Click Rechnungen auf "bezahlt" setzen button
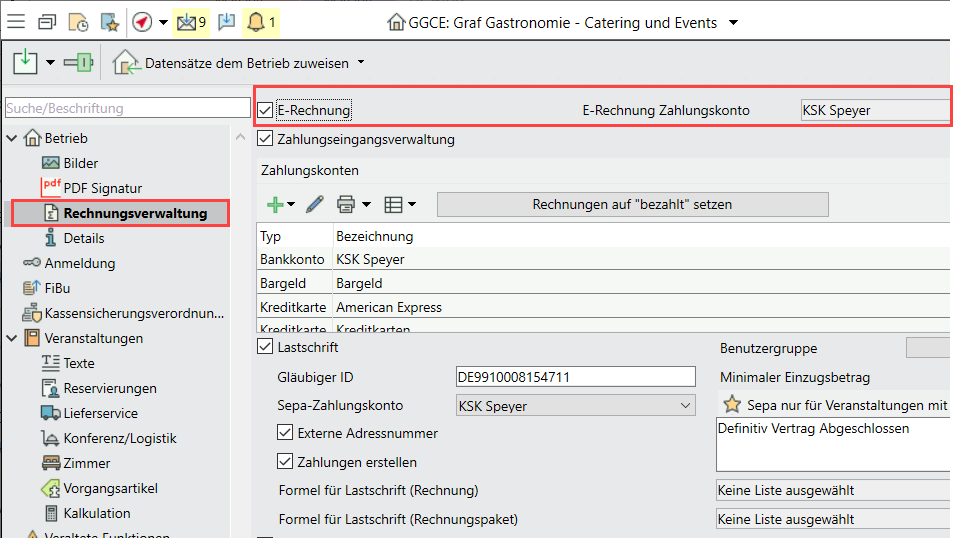Screen dimensions: 953x538 pos(632,204)
